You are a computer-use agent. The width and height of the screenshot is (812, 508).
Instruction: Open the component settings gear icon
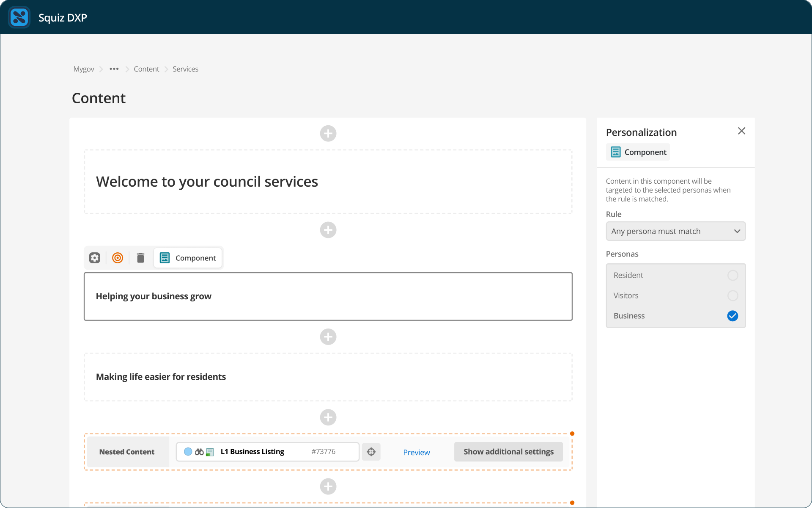point(95,258)
